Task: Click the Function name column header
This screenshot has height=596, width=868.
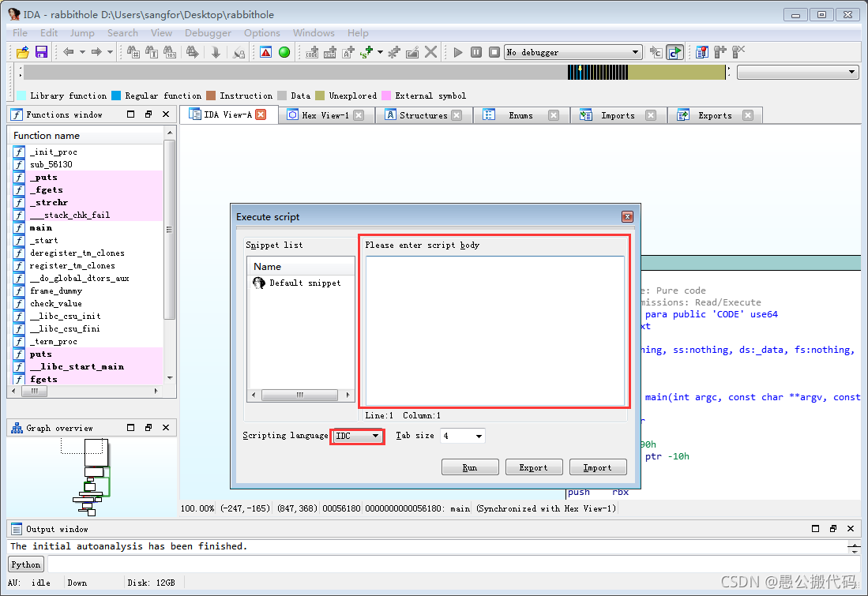Action: tap(86, 136)
